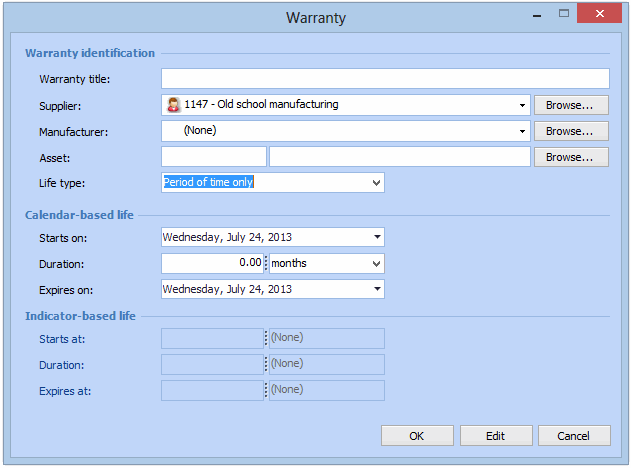Browse for an asset

point(570,157)
